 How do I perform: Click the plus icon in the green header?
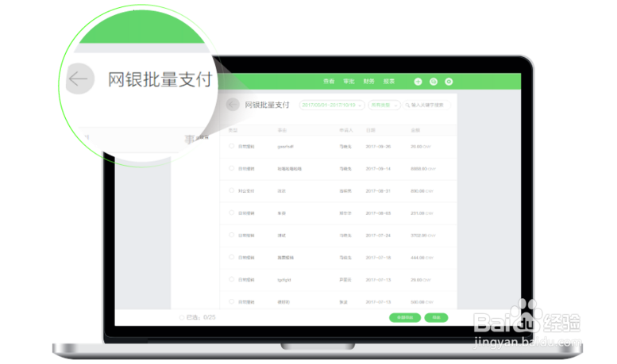tap(418, 82)
